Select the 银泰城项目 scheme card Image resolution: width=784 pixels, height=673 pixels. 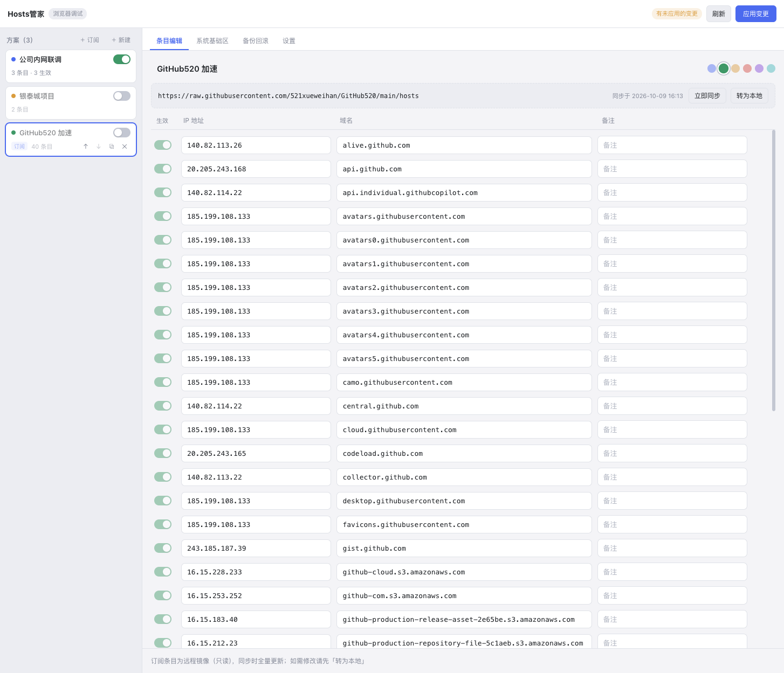[71, 103]
